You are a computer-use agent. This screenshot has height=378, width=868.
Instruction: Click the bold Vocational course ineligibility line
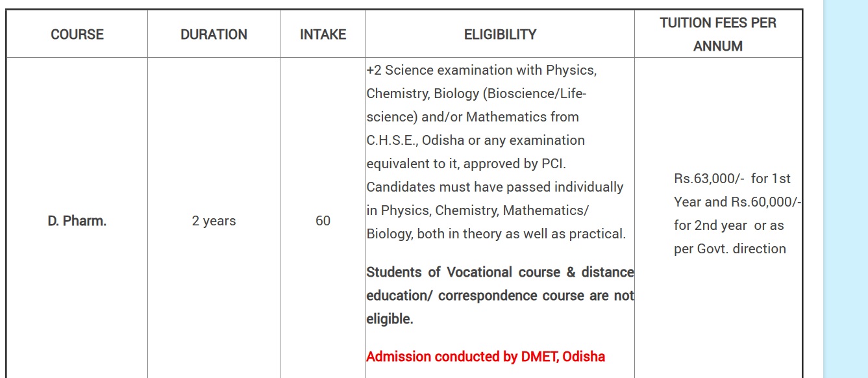(x=500, y=272)
